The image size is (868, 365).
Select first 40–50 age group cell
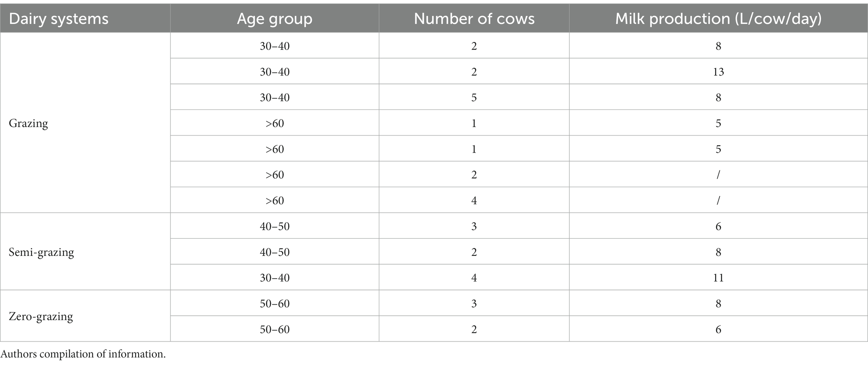point(275,227)
